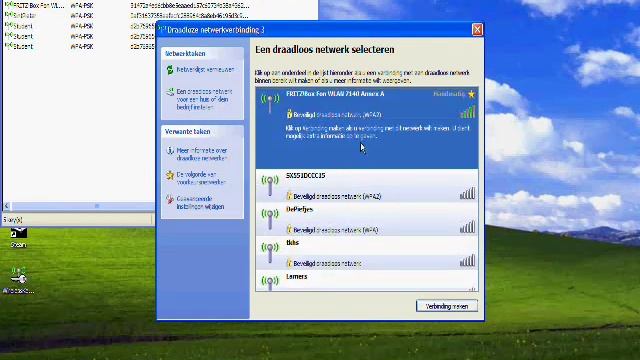Select network FRITZ!Box Fon WLAN 7140 Annex A
This screenshot has width=640, height=360.
coord(335,94)
